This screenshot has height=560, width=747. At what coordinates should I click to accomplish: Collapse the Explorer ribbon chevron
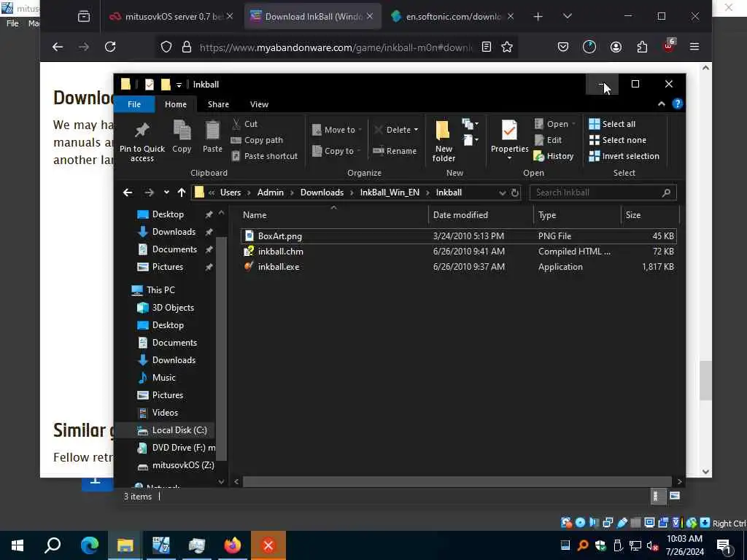(661, 104)
